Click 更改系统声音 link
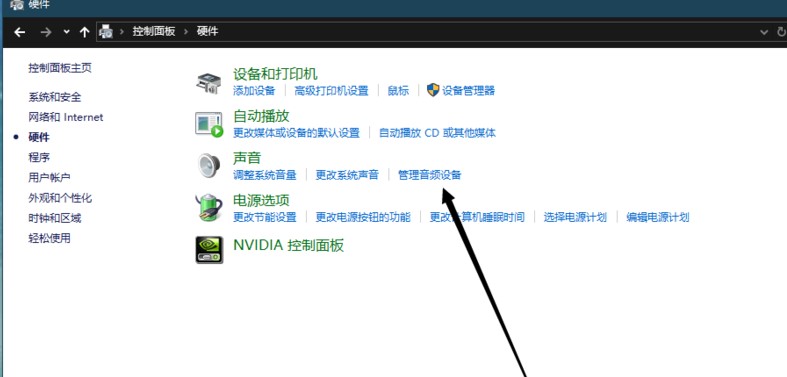Image resolution: width=787 pixels, height=377 pixels. 347,175
